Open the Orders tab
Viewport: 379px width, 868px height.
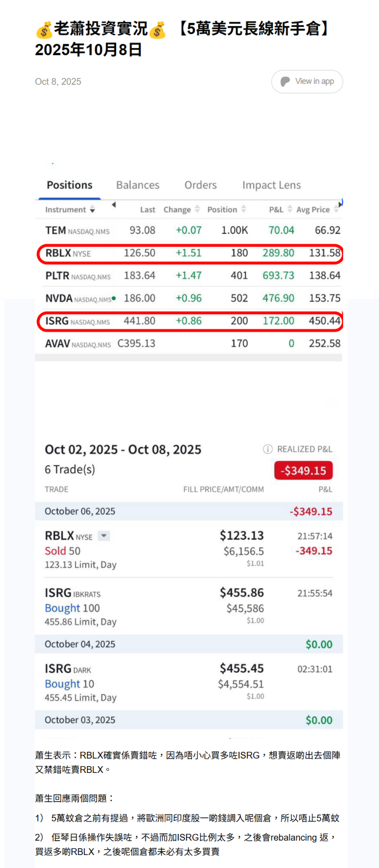coord(200,185)
